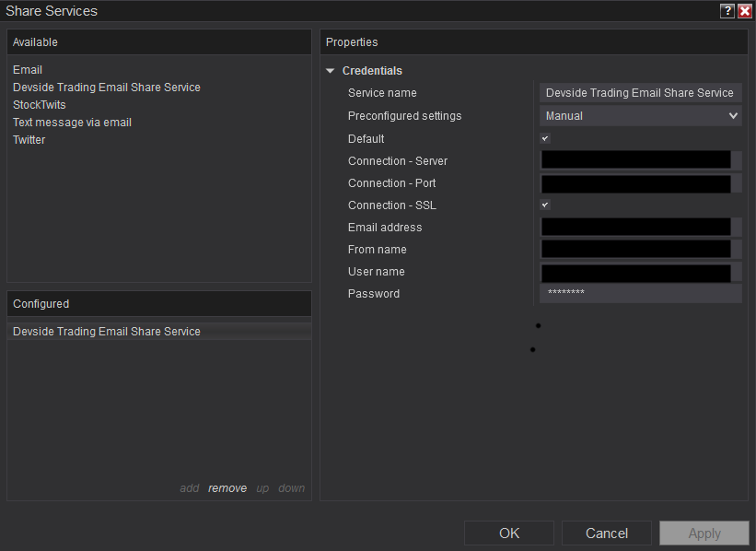The height and width of the screenshot is (551, 756).
Task: Select Devside Trading Email Share Service under Configured
Action: pyautogui.click(x=159, y=332)
